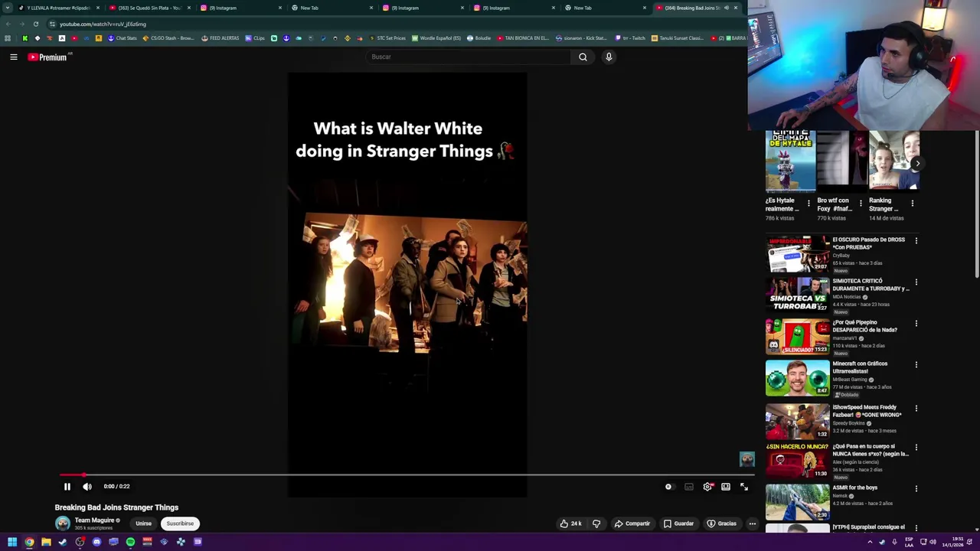980x551 pixels.
Task: Click the browser address bar URL
Action: tap(103, 24)
